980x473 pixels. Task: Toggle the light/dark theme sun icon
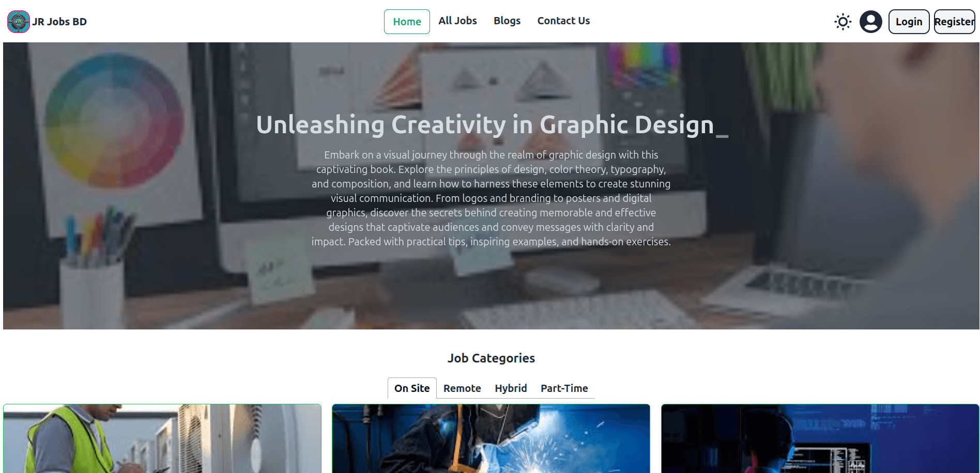click(x=843, y=22)
